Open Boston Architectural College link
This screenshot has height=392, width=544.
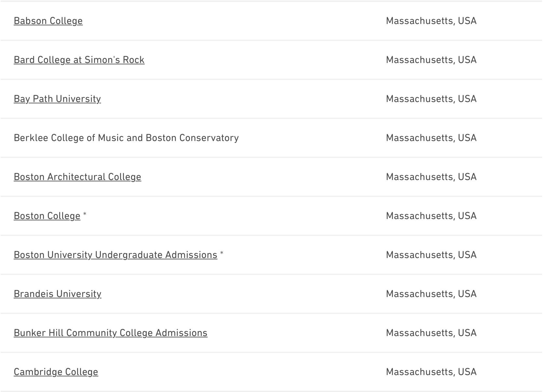click(x=77, y=177)
